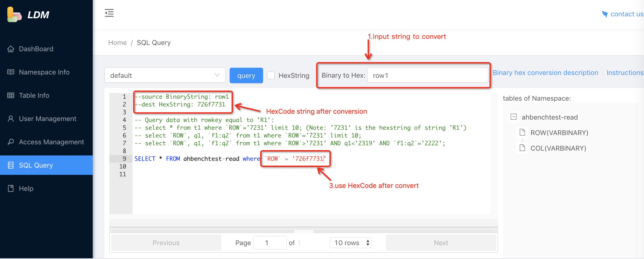Image resolution: width=644 pixels, height=259 pixels.
Task: Click the Next page button
Action: pos(441,243)
